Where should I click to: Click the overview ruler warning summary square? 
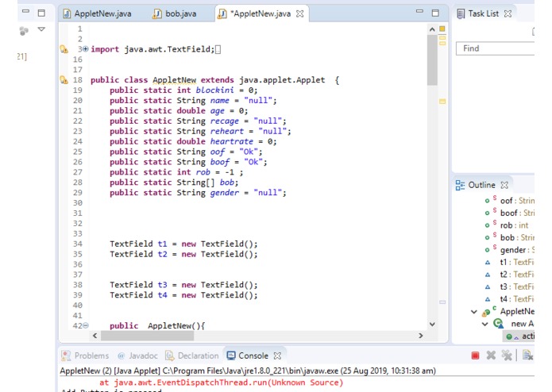pyautogui.click(x=442, y=29)
